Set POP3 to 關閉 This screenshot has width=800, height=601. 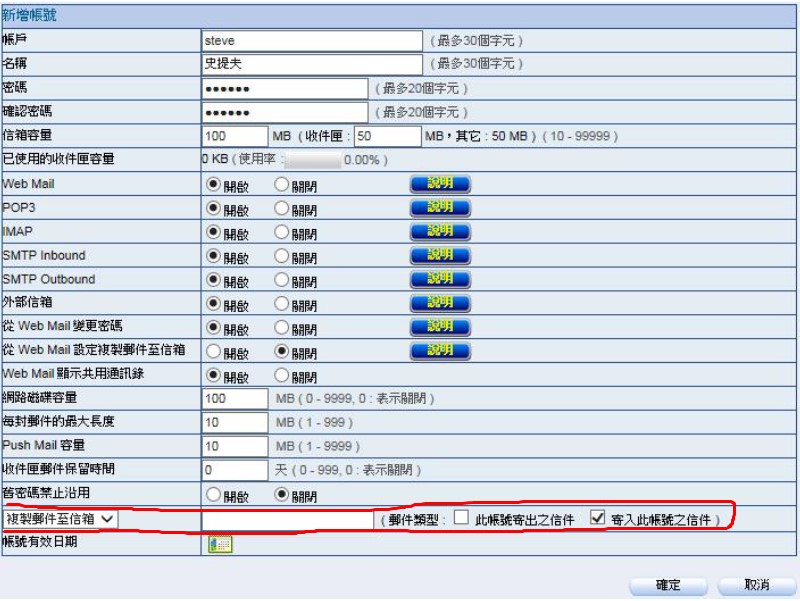[282, 208]
